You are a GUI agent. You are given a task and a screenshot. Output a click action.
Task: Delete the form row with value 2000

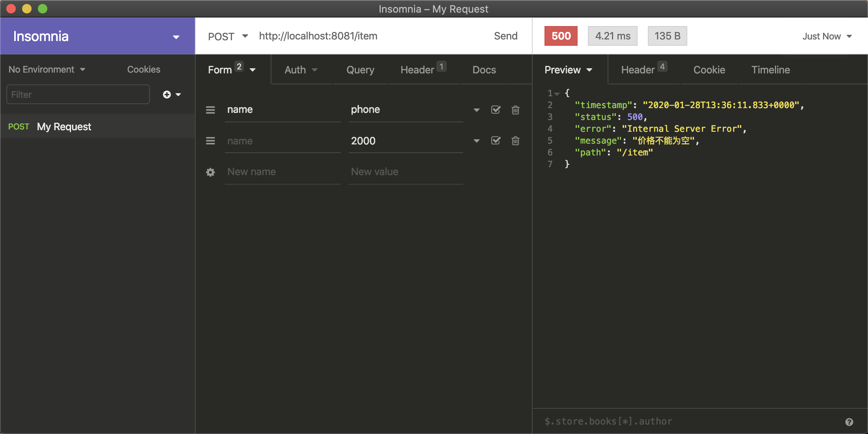515,141
